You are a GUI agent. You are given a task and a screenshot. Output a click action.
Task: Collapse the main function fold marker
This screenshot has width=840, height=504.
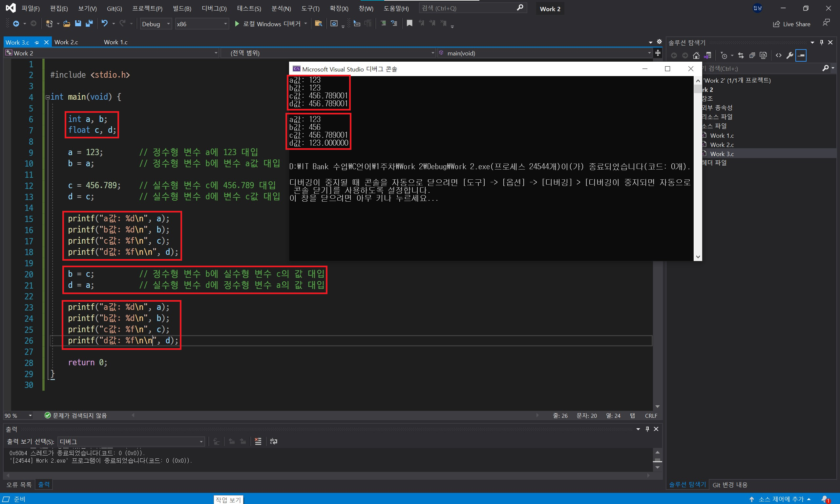point(48,97)
